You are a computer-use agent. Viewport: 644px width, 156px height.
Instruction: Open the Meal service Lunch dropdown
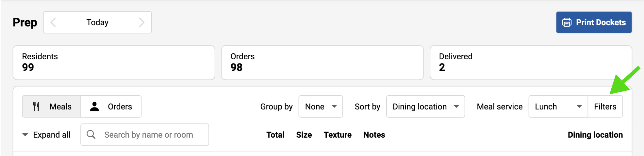pos(558,107)
